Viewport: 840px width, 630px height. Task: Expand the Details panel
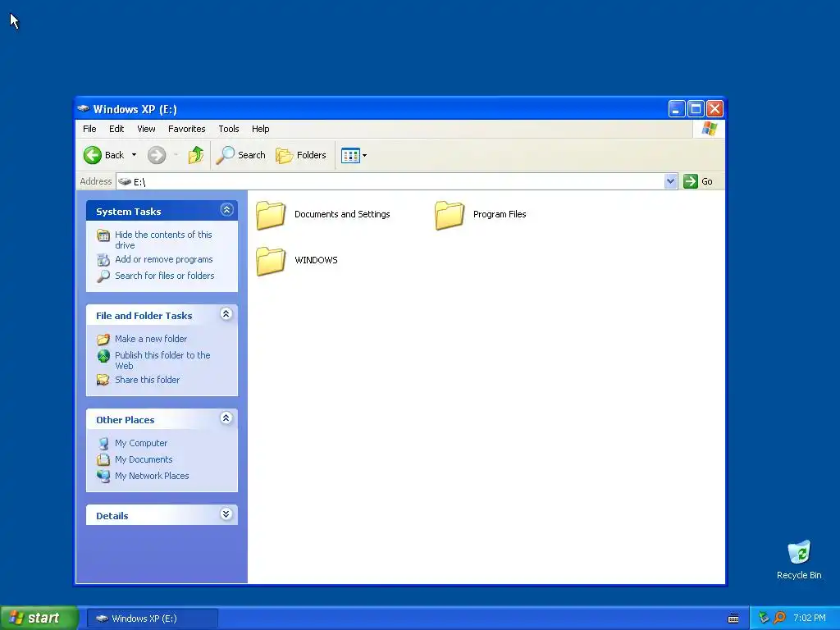pos(226,514)
